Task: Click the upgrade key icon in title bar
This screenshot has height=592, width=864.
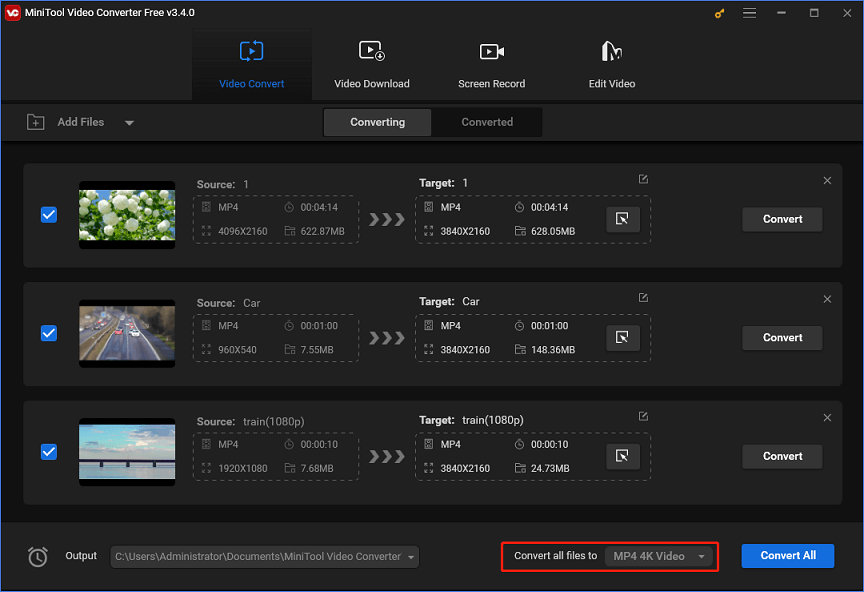Action: [719, 13]
